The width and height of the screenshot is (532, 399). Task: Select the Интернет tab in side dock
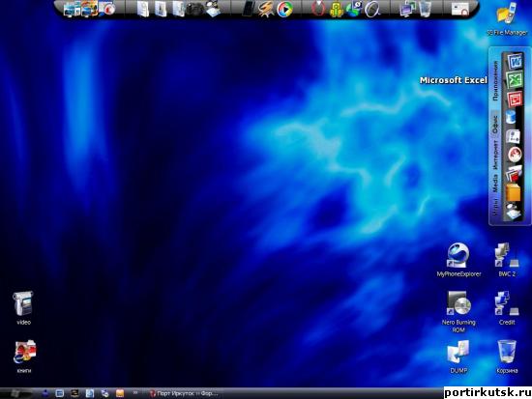point(495,155)
